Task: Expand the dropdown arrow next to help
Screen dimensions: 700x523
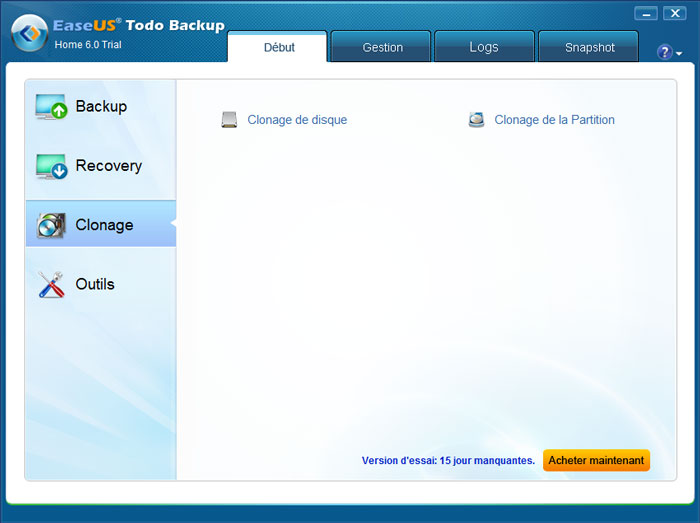Action: pyautogui.click(x=680, y=53)
